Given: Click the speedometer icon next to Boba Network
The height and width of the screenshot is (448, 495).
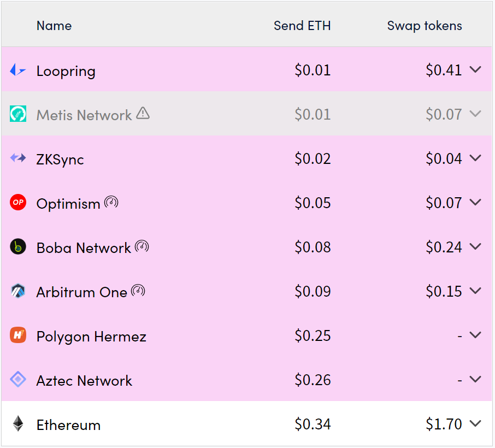Looking at the screenshot, I should click(x=142, y=246).
